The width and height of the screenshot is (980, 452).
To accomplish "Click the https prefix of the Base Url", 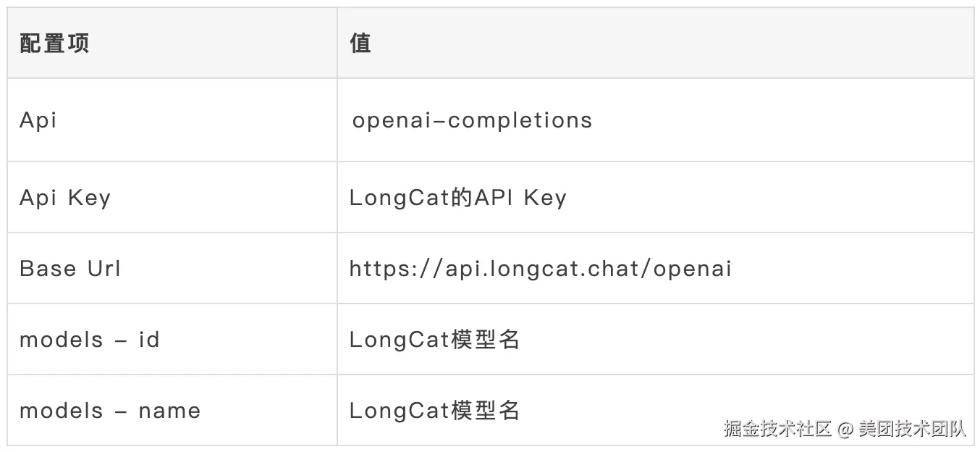I will (x=376, y=269).
